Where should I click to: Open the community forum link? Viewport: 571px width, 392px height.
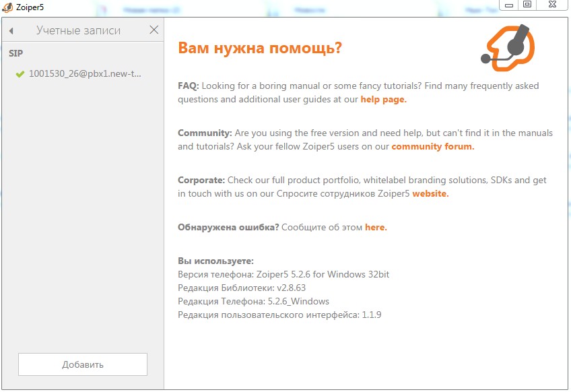[x=432, y=146]
